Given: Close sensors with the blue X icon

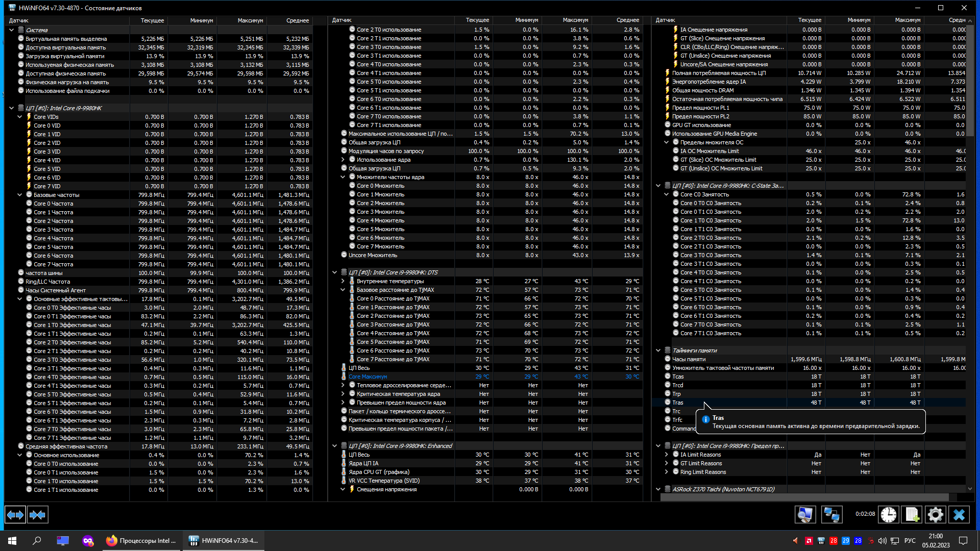Looking at the screenshot, I should 959,515.
